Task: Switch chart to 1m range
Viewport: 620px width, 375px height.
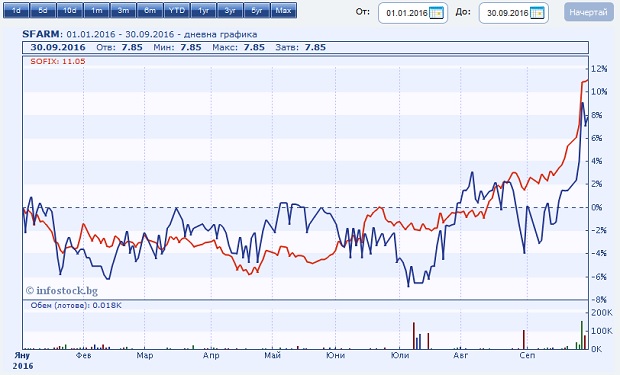Action: 96,11
